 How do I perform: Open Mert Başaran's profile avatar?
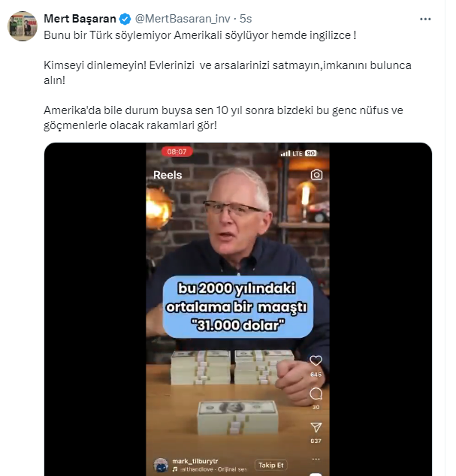pos(23,26)
